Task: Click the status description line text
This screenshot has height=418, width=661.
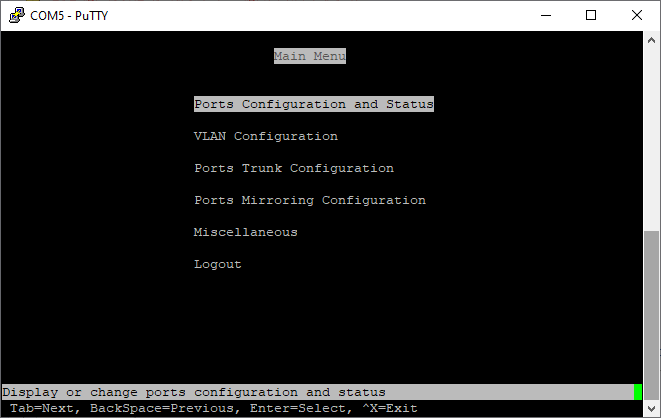Action: click(193, 392)
